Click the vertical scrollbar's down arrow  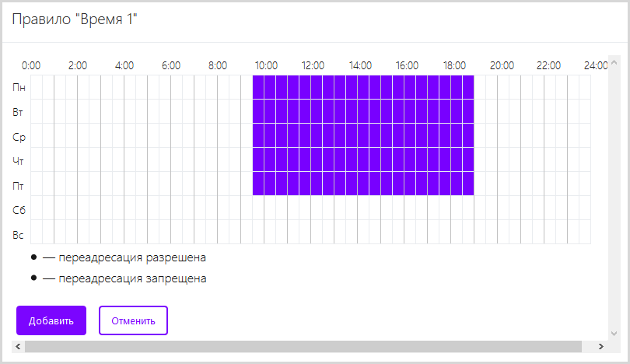pos(614,331)
